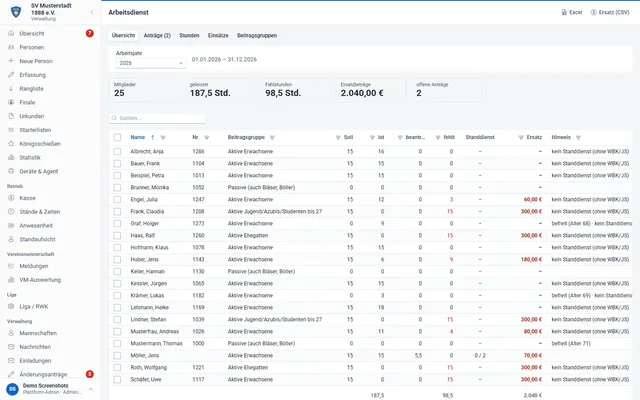Open filter for Soll column

tap(338, 138)
